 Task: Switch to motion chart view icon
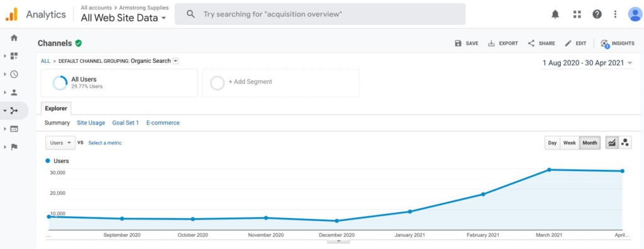point(625,143)
